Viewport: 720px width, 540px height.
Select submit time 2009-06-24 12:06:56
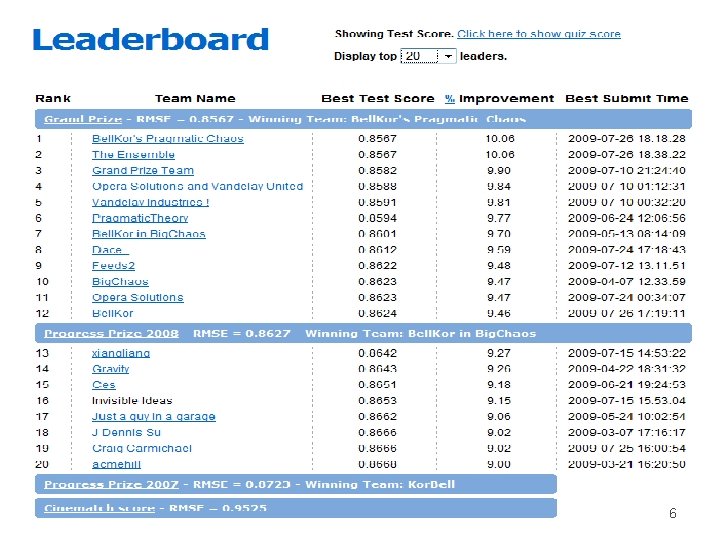coord(627,218)
